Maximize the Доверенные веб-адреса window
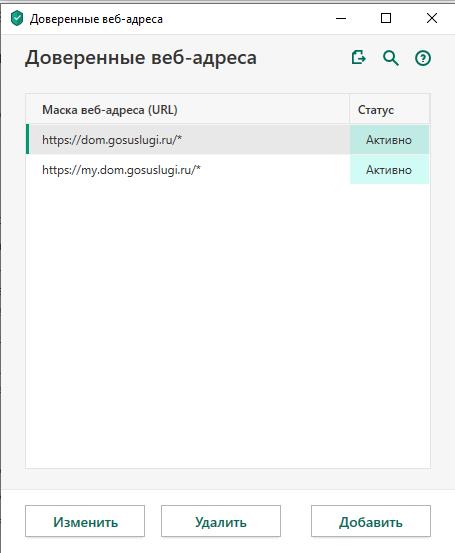Screen dimensions: 455x553 point(386,18)
